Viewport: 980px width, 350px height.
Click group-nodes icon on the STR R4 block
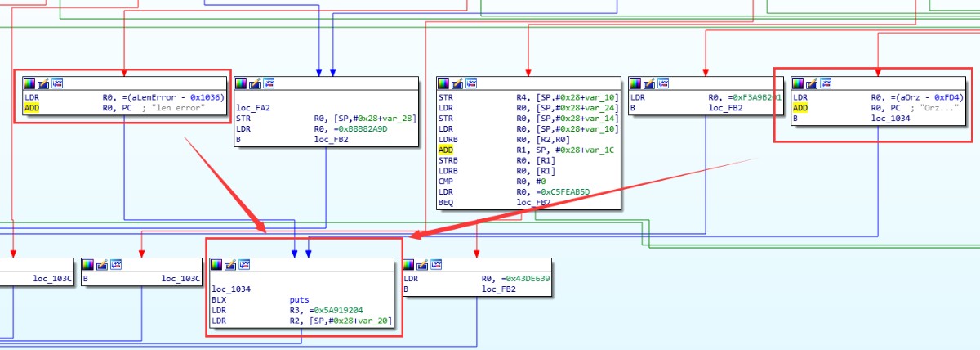(x=471, y=83)
